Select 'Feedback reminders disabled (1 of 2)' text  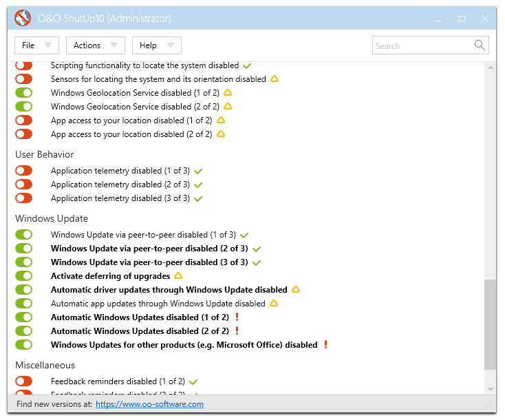pos(118,381)
